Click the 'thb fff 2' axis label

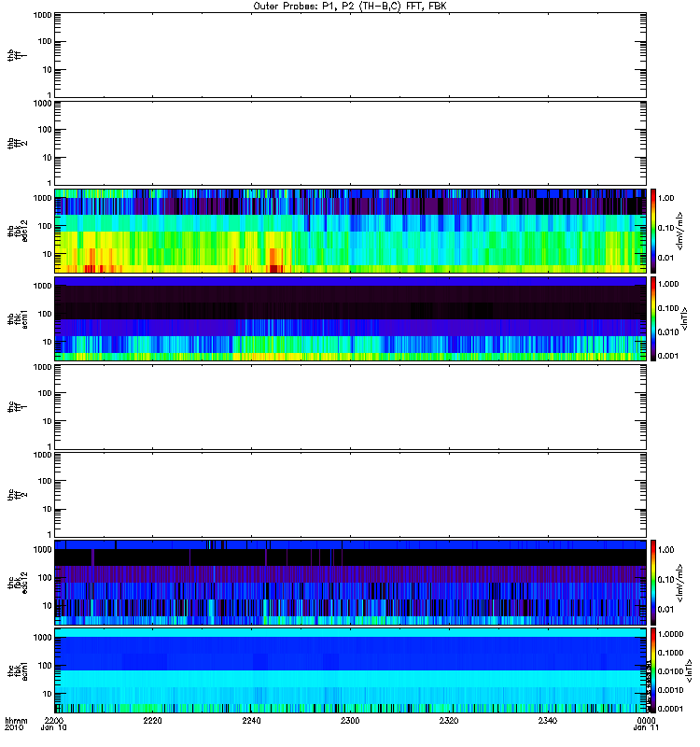coord(17,143)
